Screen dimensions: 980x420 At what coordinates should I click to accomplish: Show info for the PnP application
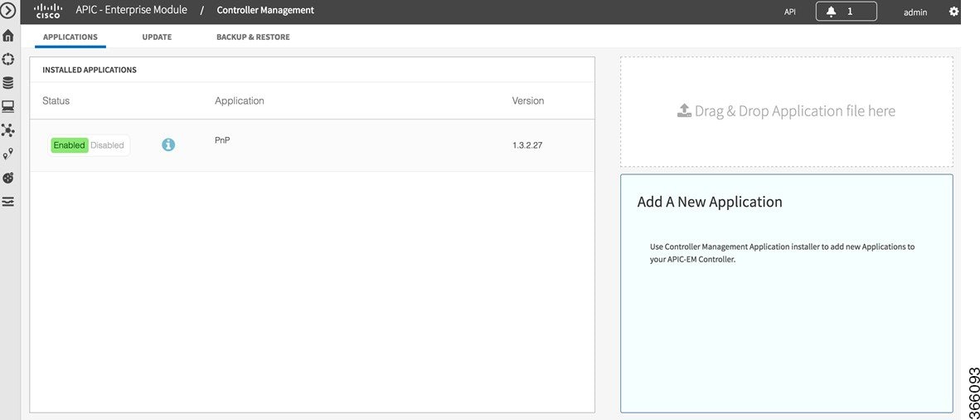[x=169, y=144]
